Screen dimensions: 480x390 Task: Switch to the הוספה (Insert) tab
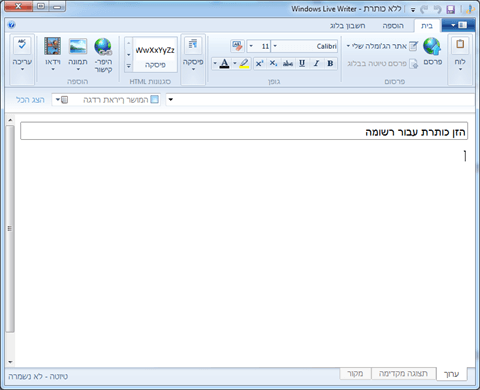393,26
